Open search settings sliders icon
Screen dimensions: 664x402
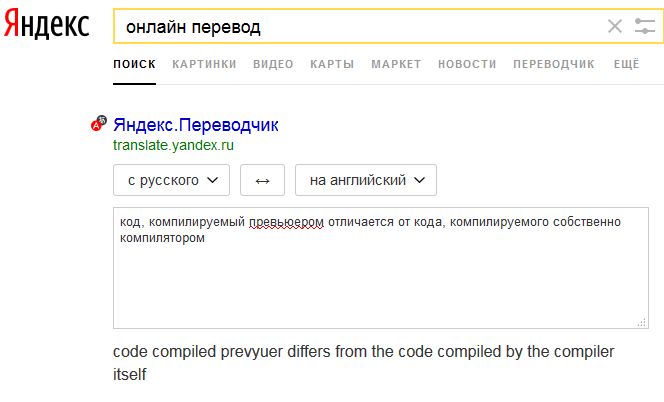tap(645, 26)
